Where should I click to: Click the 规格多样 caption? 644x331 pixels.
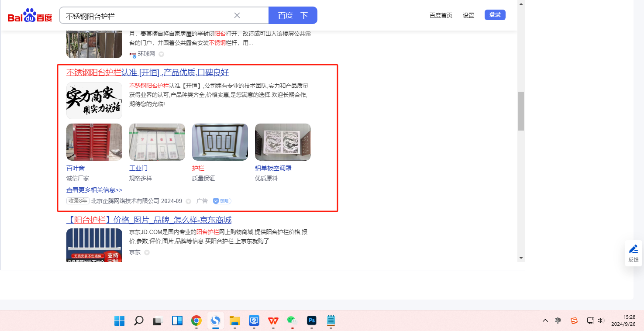[141, 178]
